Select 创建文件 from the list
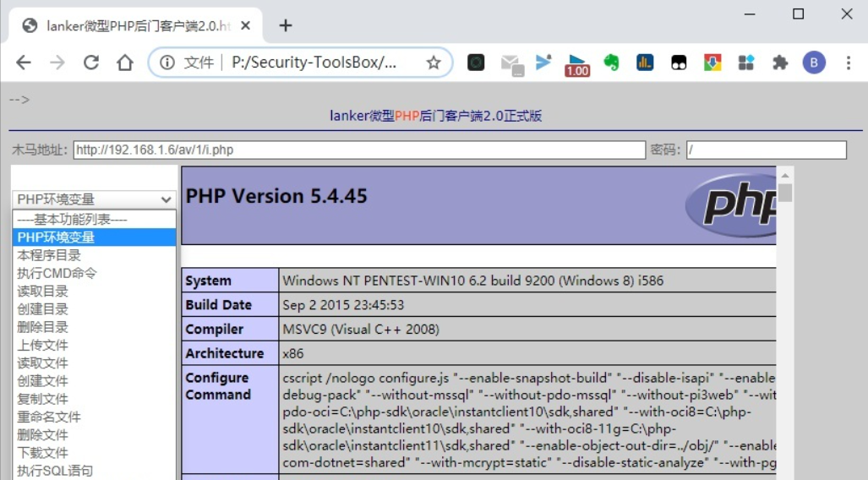 [94, 381]
